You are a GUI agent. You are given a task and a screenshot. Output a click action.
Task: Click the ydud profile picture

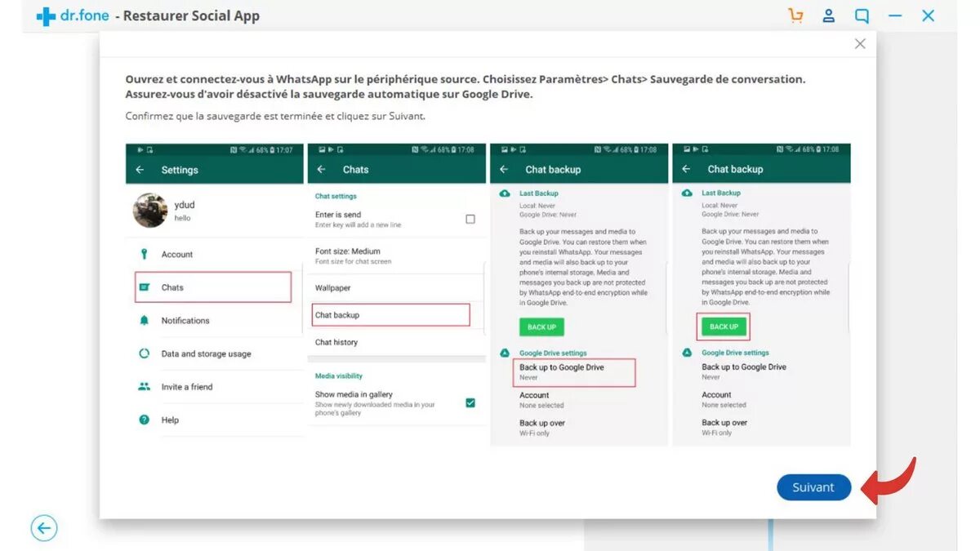150,211
